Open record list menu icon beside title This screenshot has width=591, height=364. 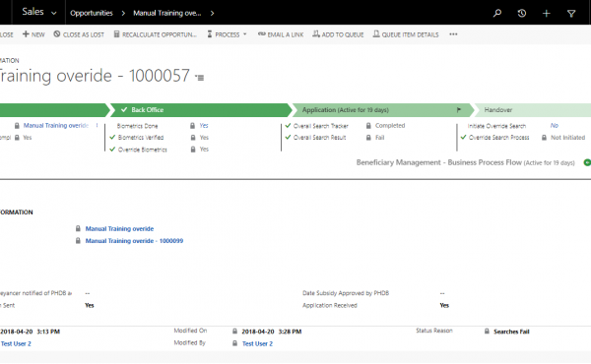pos(200,78)
